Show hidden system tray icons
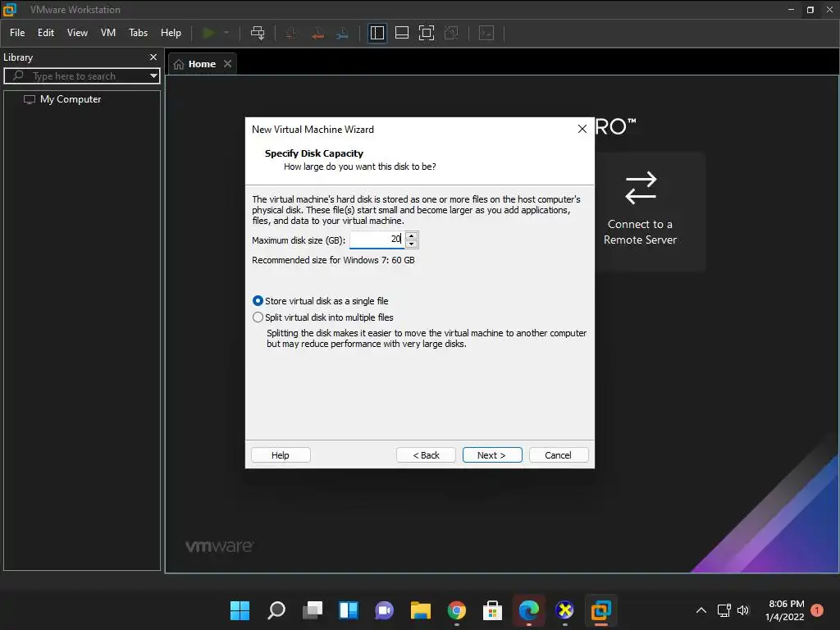 701,610
